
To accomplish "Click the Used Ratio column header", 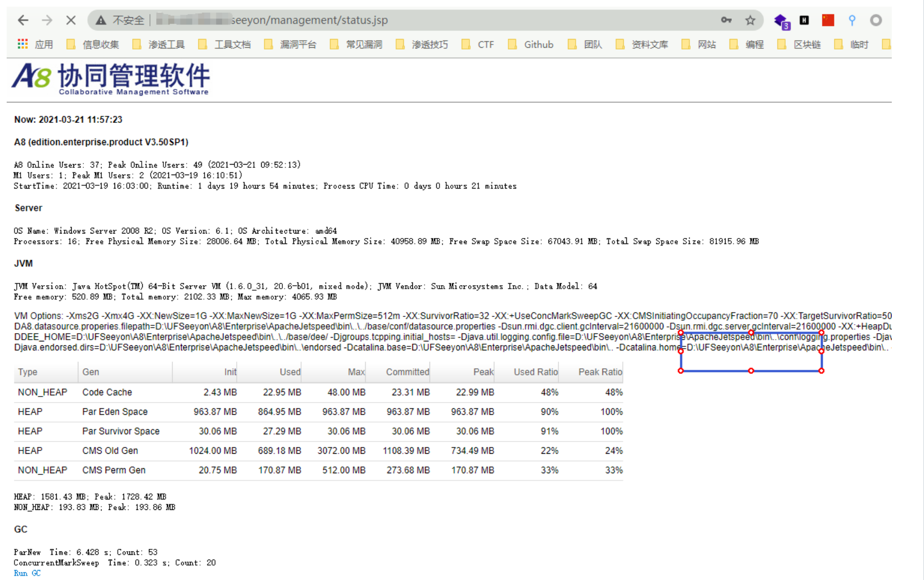I will pos(535,372).
